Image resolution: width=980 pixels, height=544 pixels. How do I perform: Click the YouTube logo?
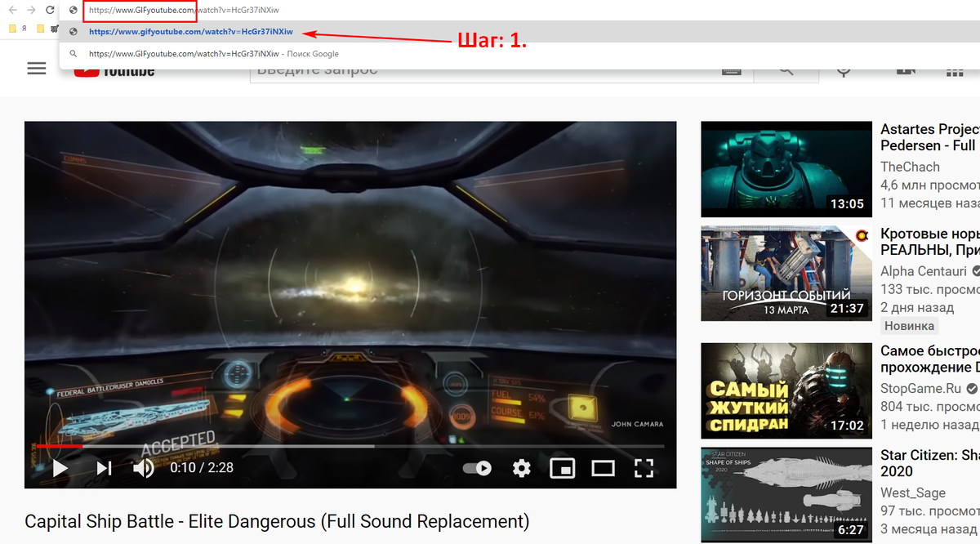114,72
